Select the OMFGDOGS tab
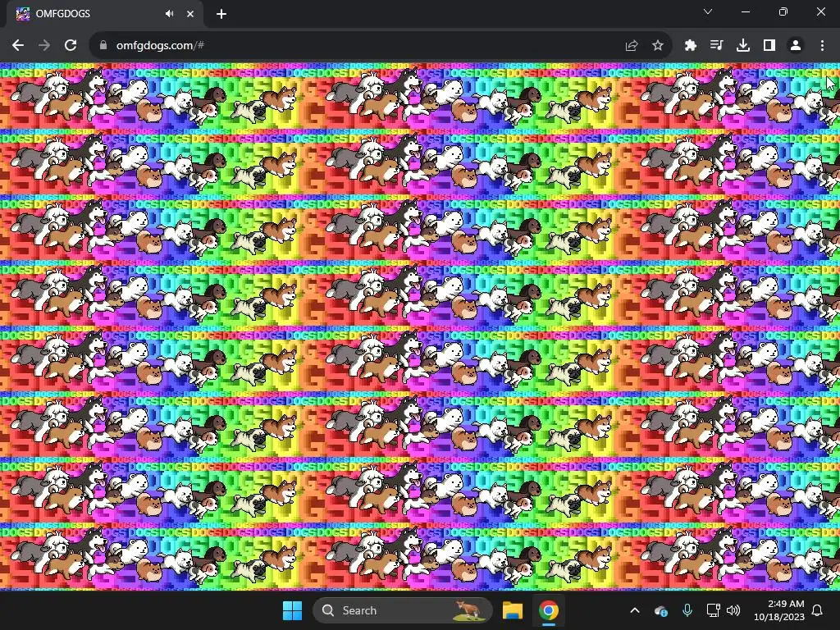Image resolution: width=840 pixels, height=630 pixels. point(105,14)
